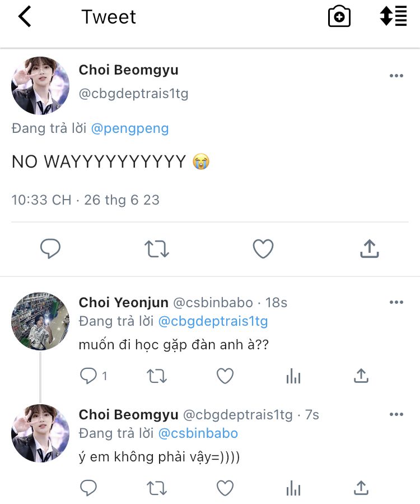
Task: Open more options on bottom Beomgyu reply
Action: tap(396, 415)
